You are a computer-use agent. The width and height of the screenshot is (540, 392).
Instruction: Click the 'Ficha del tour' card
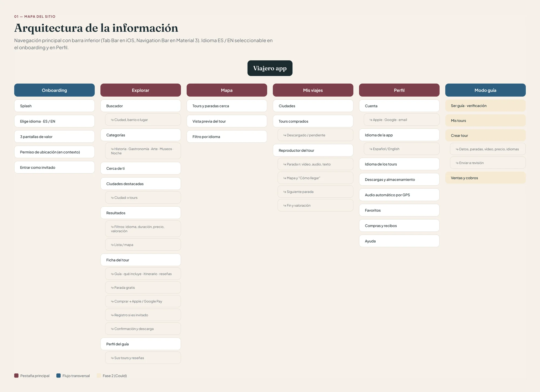point(140,260)
